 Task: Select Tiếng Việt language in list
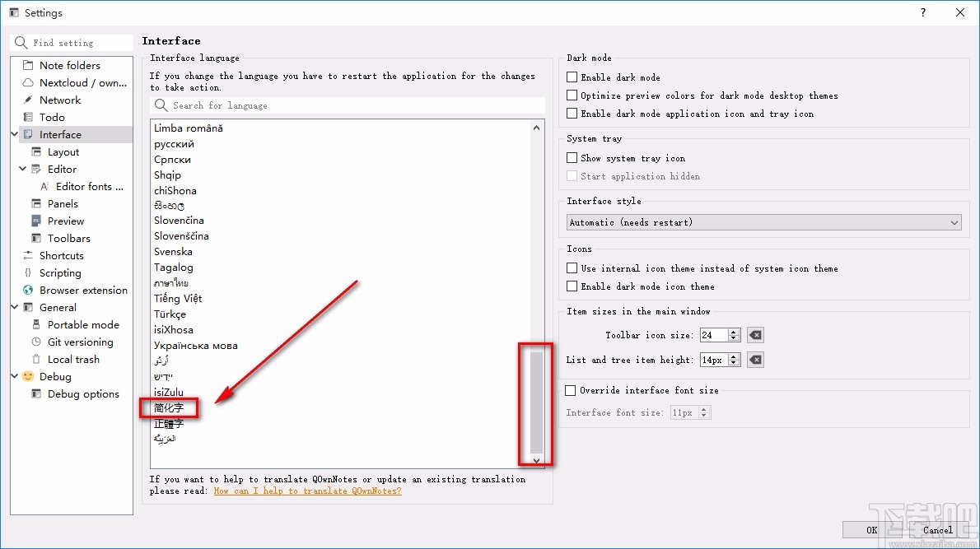(x=178, y=299)
